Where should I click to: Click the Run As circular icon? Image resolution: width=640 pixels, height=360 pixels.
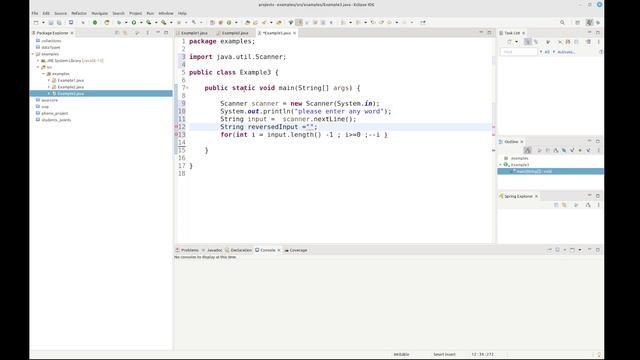coord(134,22)
